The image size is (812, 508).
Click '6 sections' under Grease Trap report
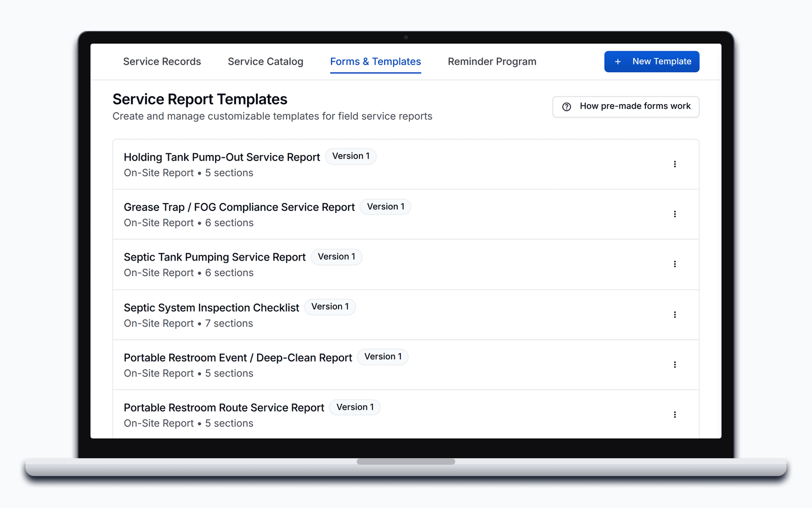tap(229, 223)
